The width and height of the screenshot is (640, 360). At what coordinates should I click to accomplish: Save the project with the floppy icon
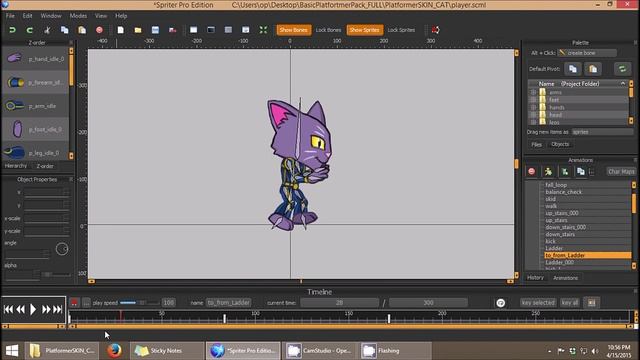click(x=155, y=30)
